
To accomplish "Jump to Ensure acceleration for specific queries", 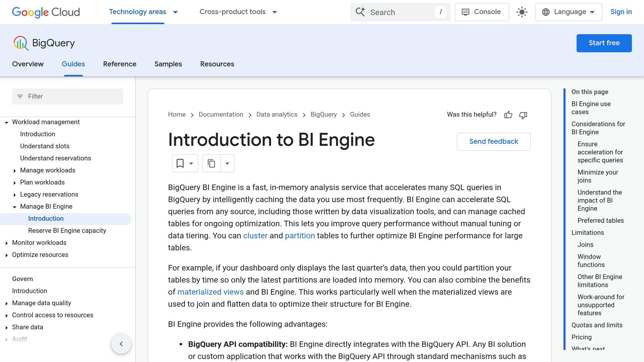I will pyautogui.click(x=600, y=152).
